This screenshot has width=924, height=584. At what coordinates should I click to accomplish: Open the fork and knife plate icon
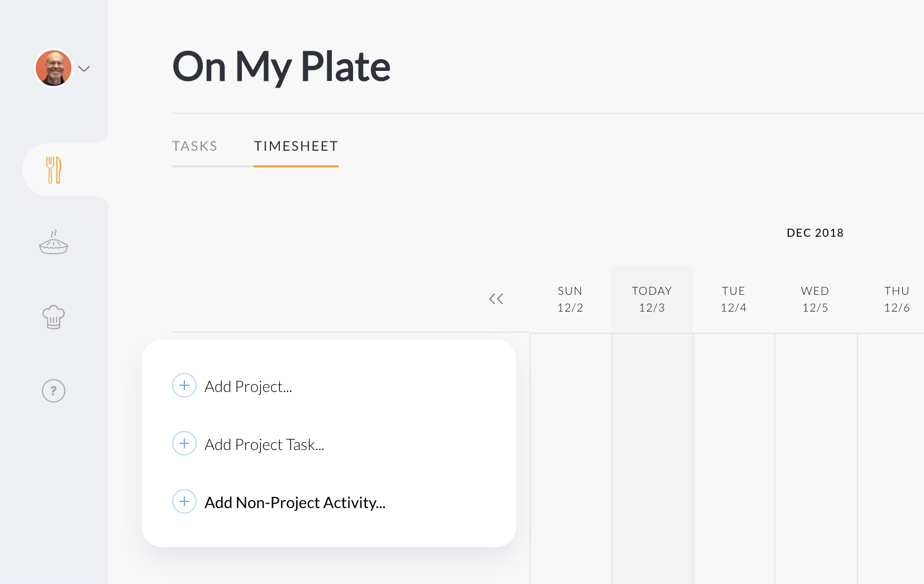54,170
